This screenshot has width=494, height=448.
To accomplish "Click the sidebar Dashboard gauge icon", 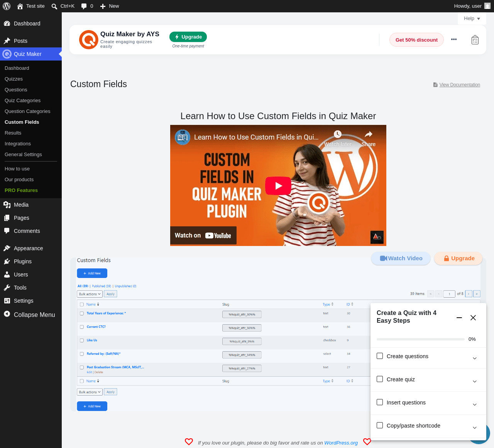I will 7,24.
